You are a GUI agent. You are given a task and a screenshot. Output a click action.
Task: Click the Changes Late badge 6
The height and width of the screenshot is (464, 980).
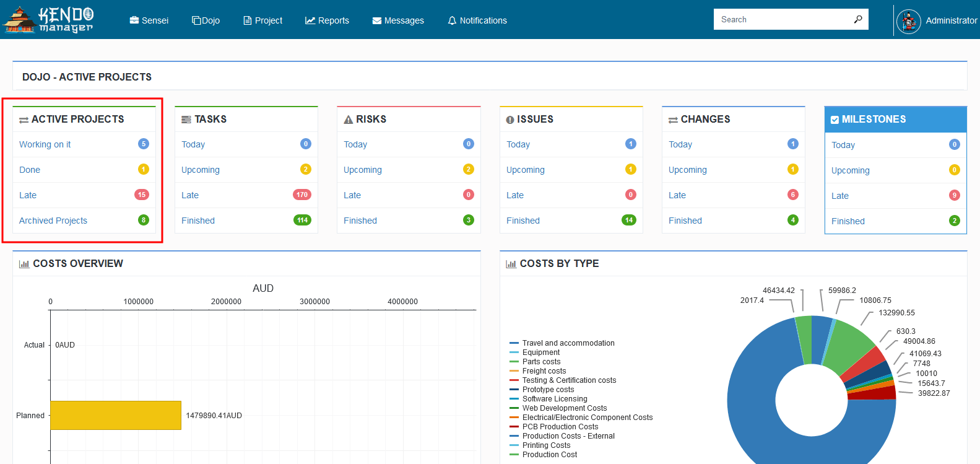[793, 195]
